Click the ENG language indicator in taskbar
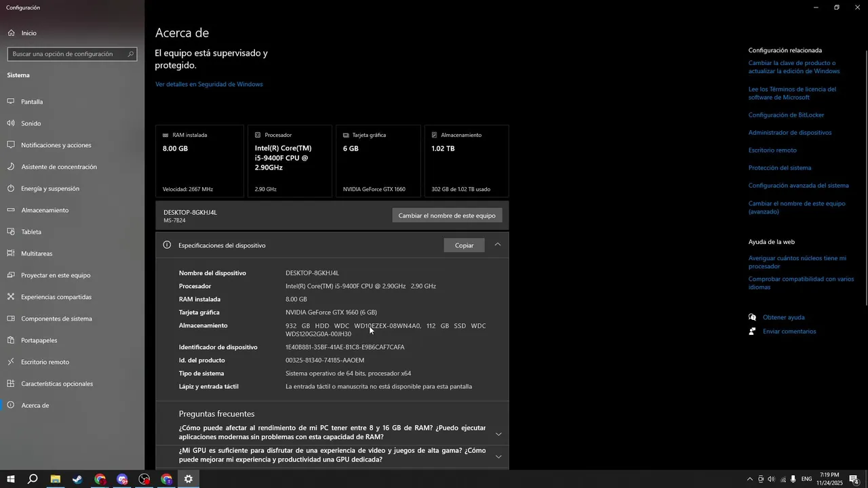Viewport: 868px width, 488px height. [806, 479]
